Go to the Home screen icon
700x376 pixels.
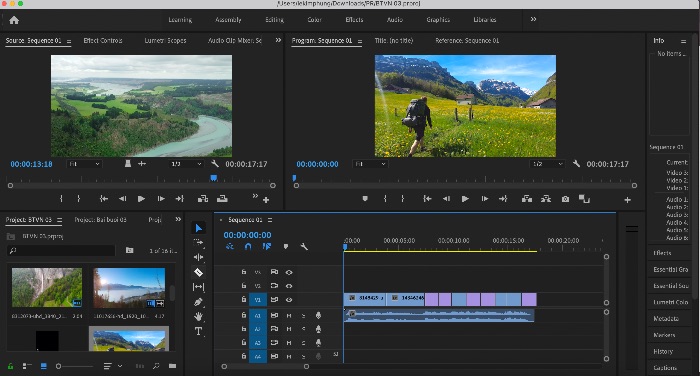(x=14, y=20)
